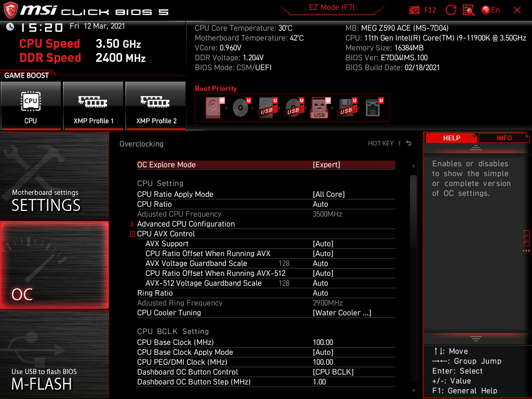Switch to the HELP tab
532x399 pixels.
pos(451,138)
